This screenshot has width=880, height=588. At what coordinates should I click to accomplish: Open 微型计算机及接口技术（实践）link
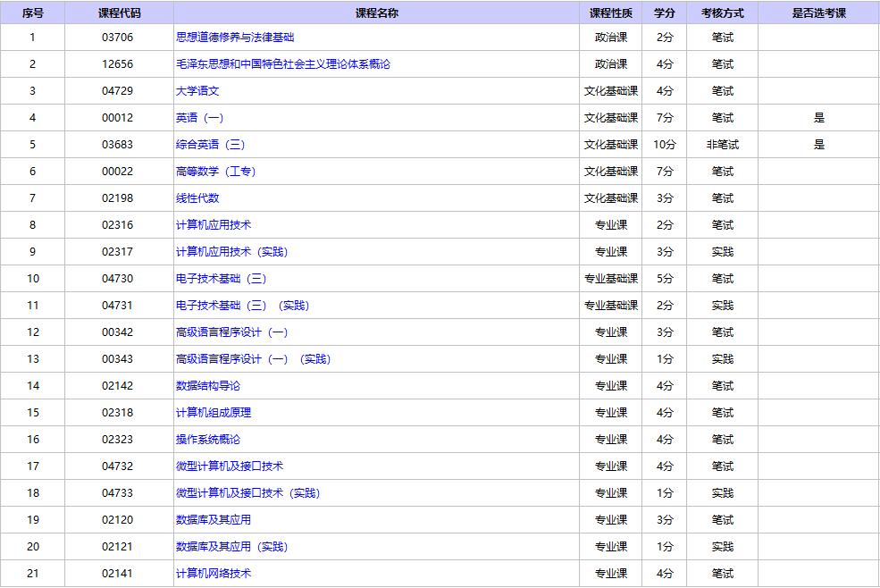(x=248, y=493)
